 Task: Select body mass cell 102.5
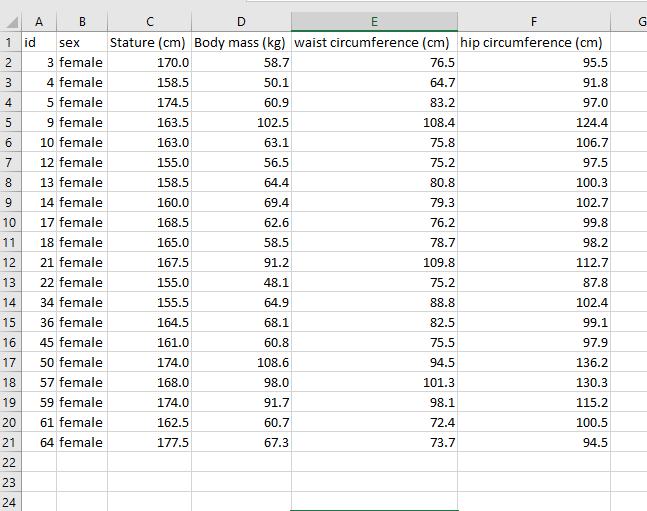click(241, 122)
